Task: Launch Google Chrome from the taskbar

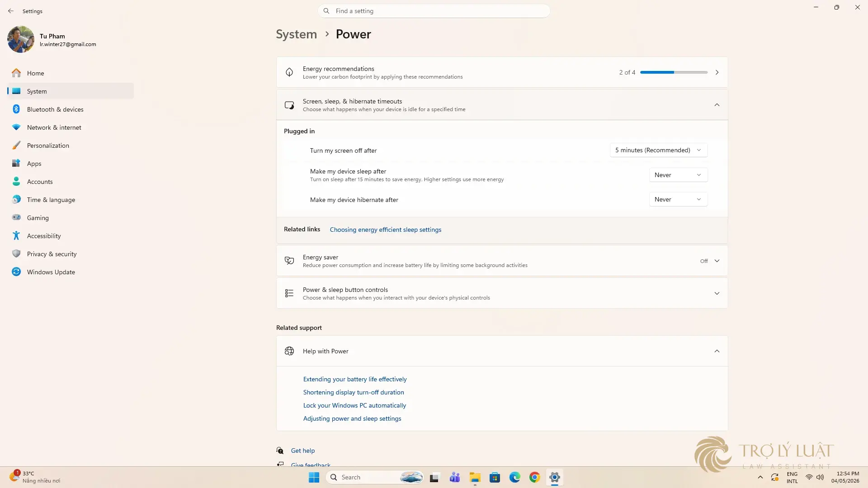Action: tap(535, 477)
